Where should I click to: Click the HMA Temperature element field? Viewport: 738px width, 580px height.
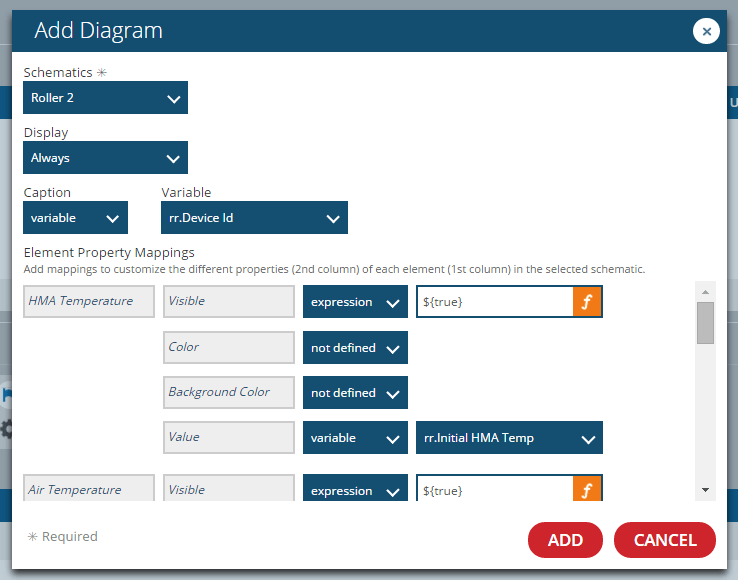click(89, 301)
